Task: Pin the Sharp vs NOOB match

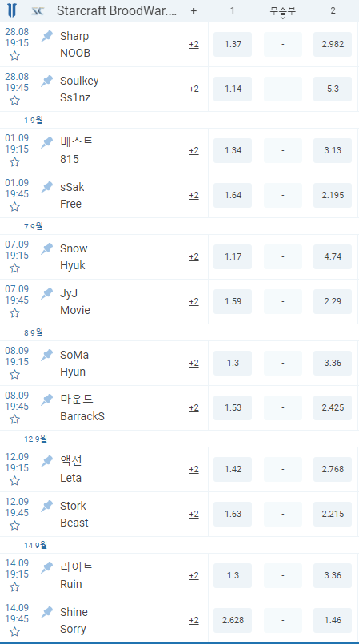Action: (x=47, y=36)
